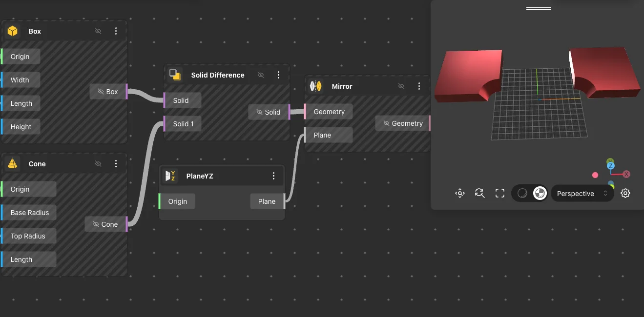Open the Cone node three-dot menu
Image resolution: width=644 pixels, height=317 pixels.
pyautogui.click(x=116, y=164)
